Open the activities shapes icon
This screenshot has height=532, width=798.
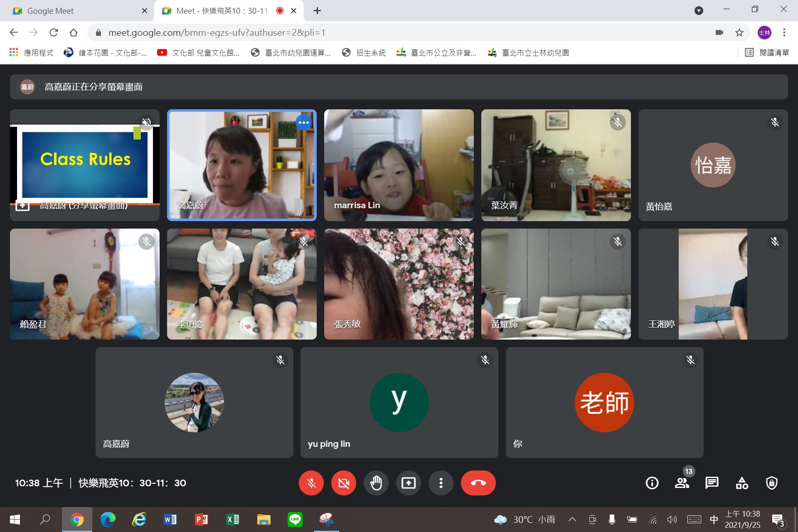tap(741, 483)
